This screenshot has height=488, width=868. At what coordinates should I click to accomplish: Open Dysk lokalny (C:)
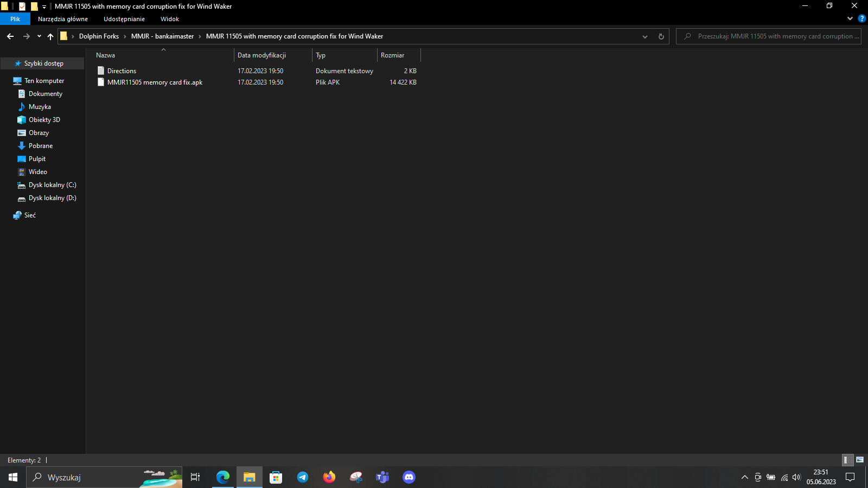point(52,185)
